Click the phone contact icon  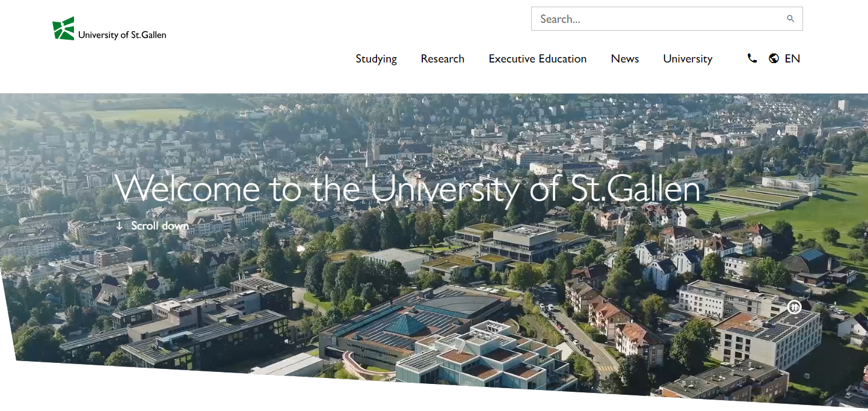tap(752, 58)
